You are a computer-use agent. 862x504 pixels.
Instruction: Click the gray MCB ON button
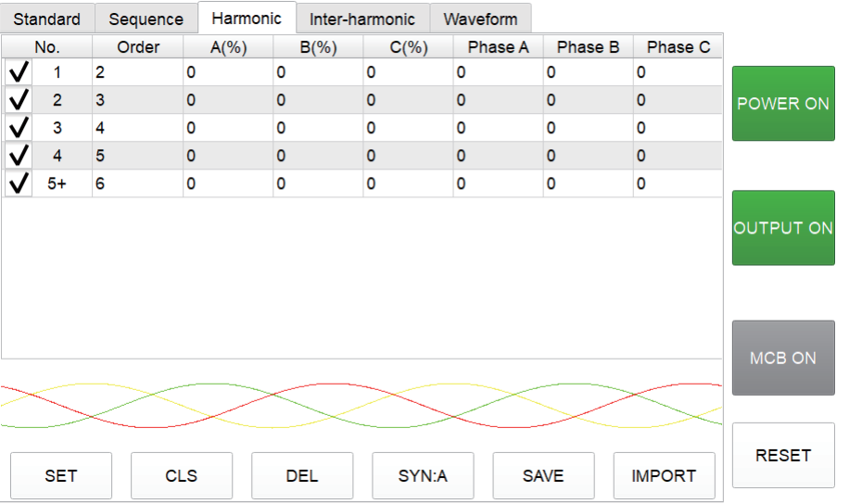pos(783,358)
